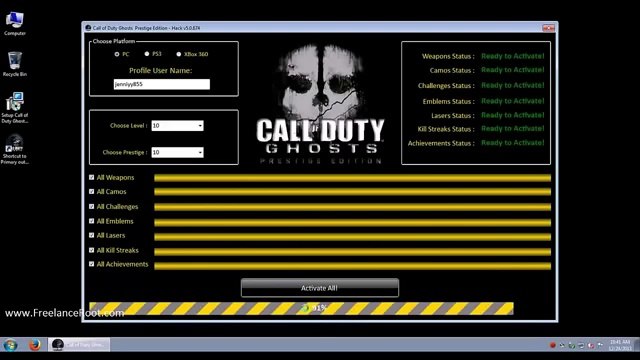
Task: Toggle the All Achievements checkbox
Action: click(x=91, y=264)
